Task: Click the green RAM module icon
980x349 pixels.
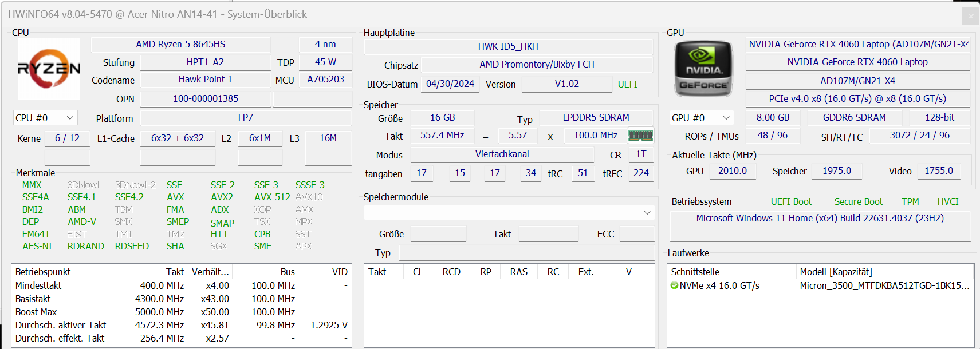Action: tap(640, 136)
